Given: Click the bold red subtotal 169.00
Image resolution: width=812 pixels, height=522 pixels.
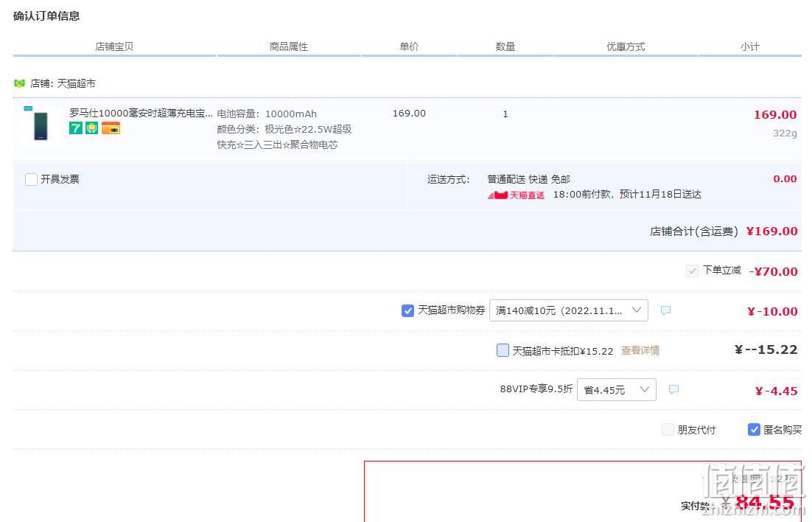Looking at the screenshot, I should pyautogui.click(x=775, y=114).
